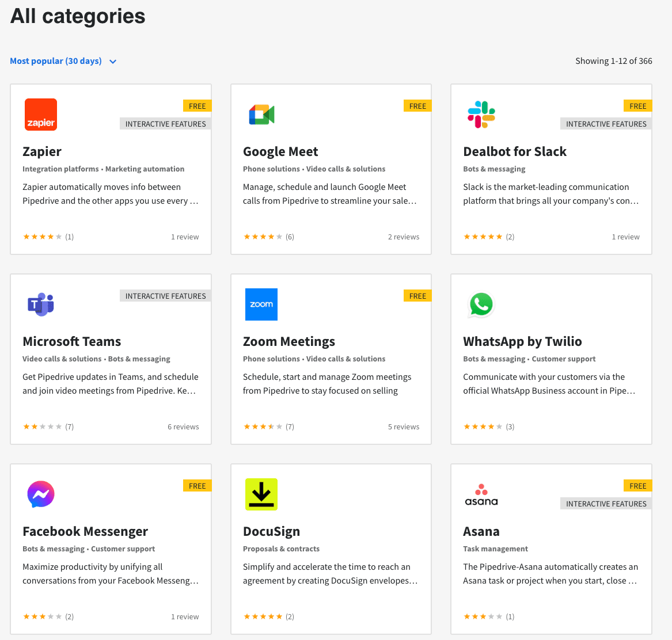Expand sorting options via the blue chevron
672x640 pixels.
tap(113, 62)
